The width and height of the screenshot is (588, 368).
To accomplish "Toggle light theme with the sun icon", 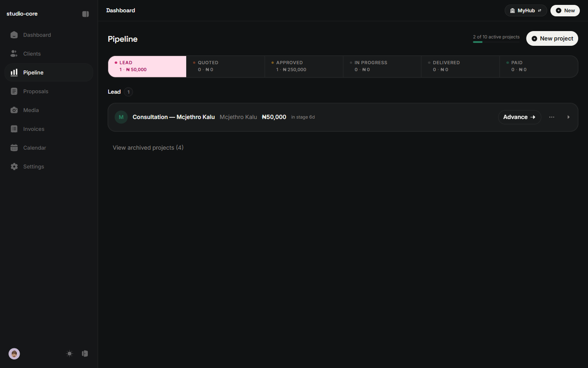I will tap(69, 354).
